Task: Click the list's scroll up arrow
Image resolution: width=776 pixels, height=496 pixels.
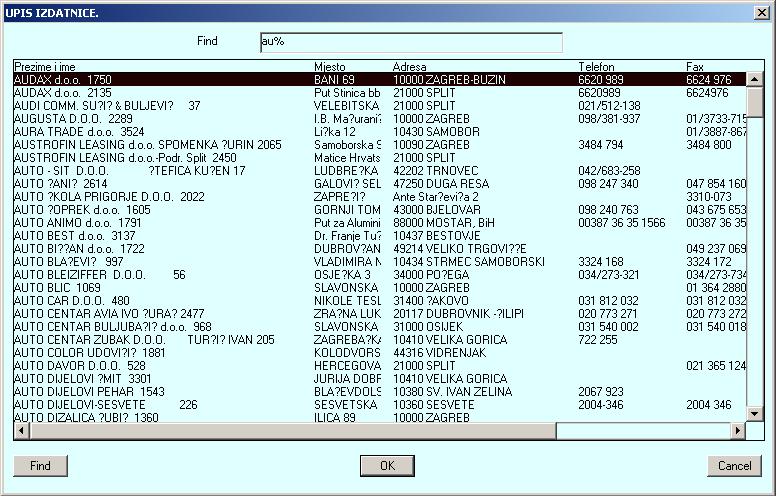Action: pyautogui.click(x=754, y=79)
